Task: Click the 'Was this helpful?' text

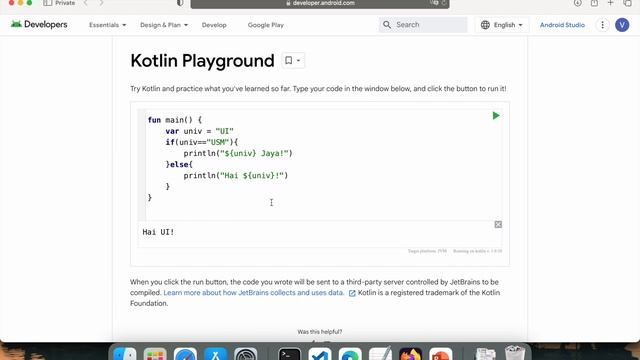Action: (x=320, y=332)
